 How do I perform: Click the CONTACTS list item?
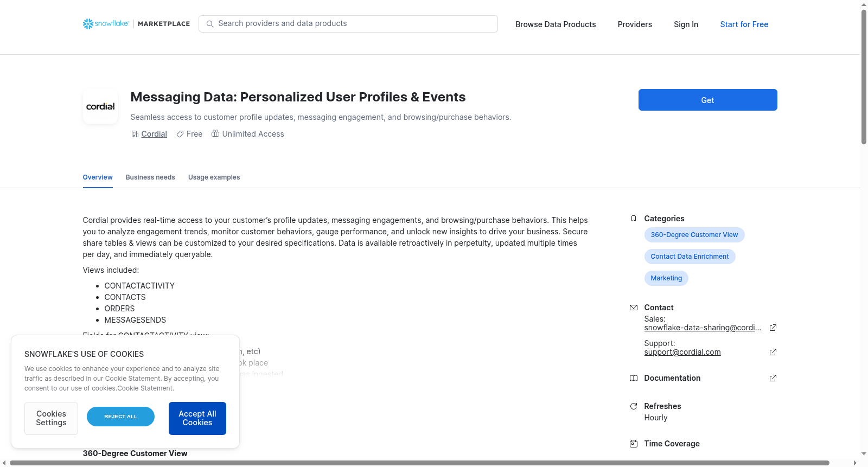click(x=125, y=297)
